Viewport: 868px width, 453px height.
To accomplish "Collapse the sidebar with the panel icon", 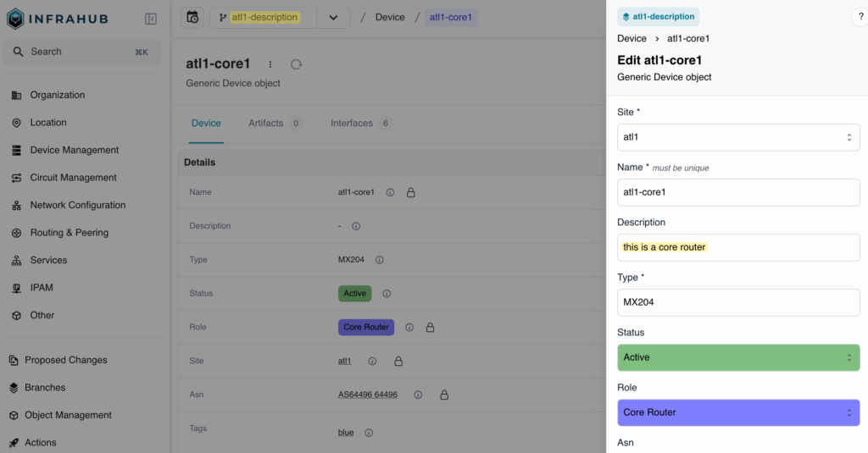I will click(151, 19).
